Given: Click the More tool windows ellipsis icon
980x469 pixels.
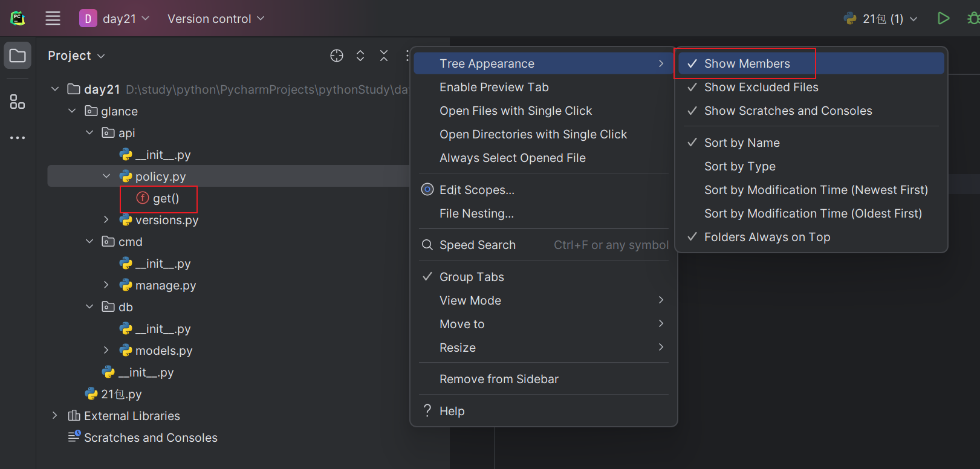Looking at the screenshot, I should point(18,138).
